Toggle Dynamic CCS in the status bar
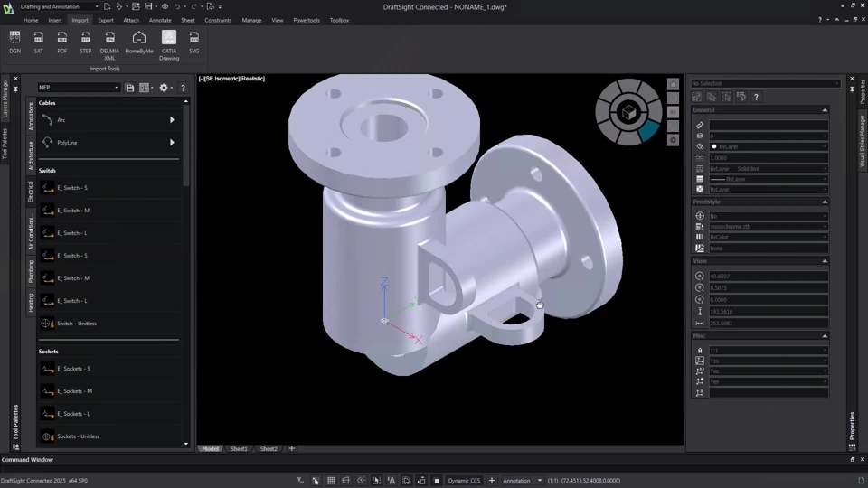This screenshot has height=488, width=868. 464,481
